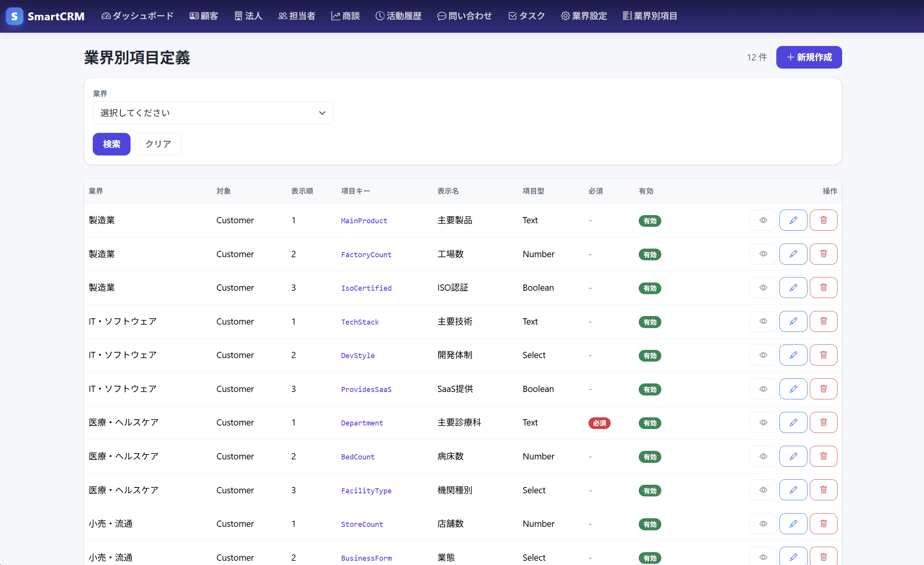Edit the BedCount row
924x565 pixels.
(793, 456)
